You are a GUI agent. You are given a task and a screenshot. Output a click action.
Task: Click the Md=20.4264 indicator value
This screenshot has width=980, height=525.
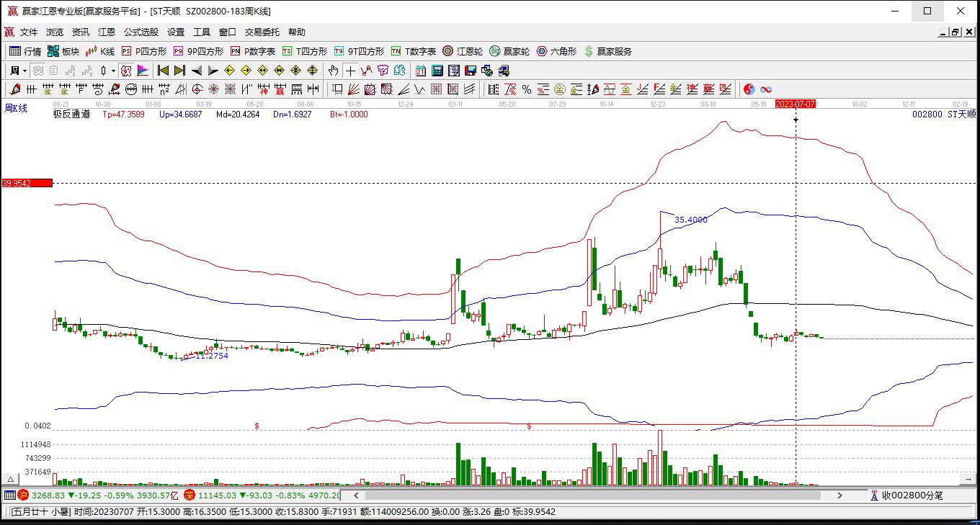[238, 115]
